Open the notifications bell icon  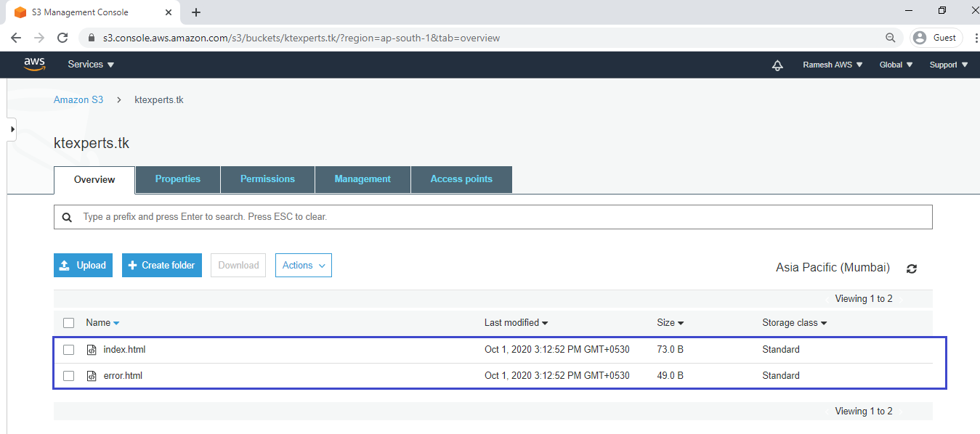click(x=777, y=65)
